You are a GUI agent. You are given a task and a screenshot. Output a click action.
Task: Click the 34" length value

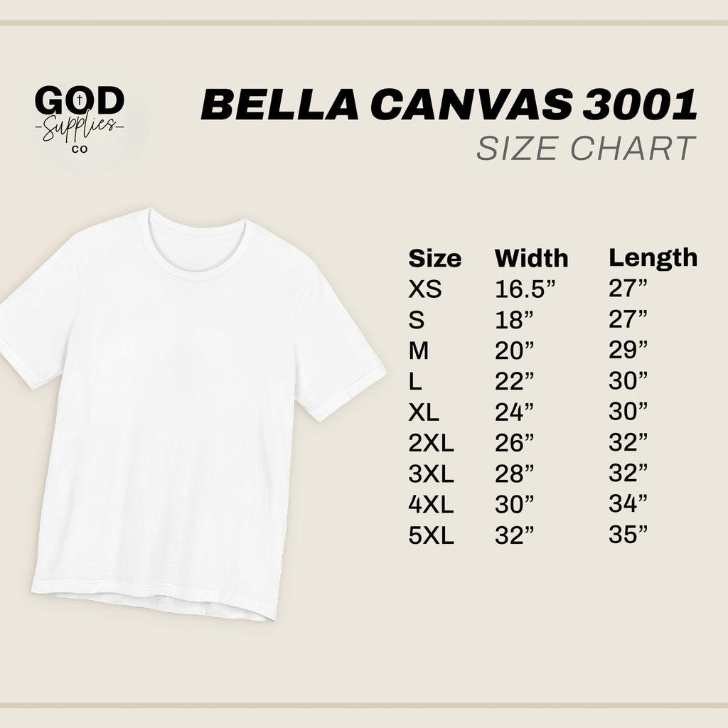point(628,504)
